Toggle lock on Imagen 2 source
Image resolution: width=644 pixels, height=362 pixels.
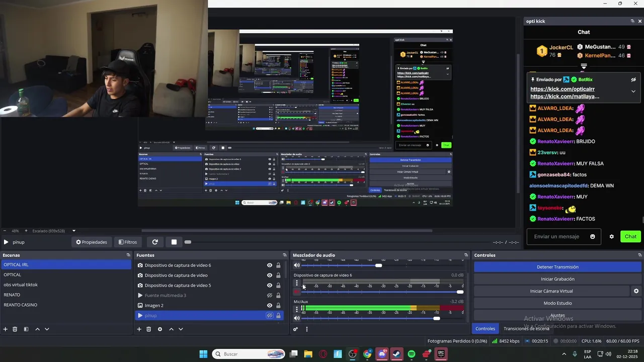278,306
